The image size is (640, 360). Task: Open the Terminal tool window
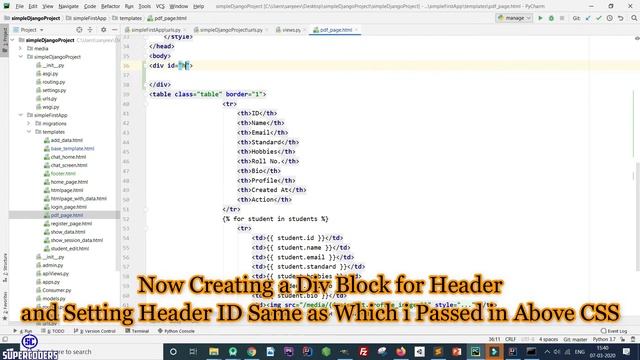[x=137, y=331]
